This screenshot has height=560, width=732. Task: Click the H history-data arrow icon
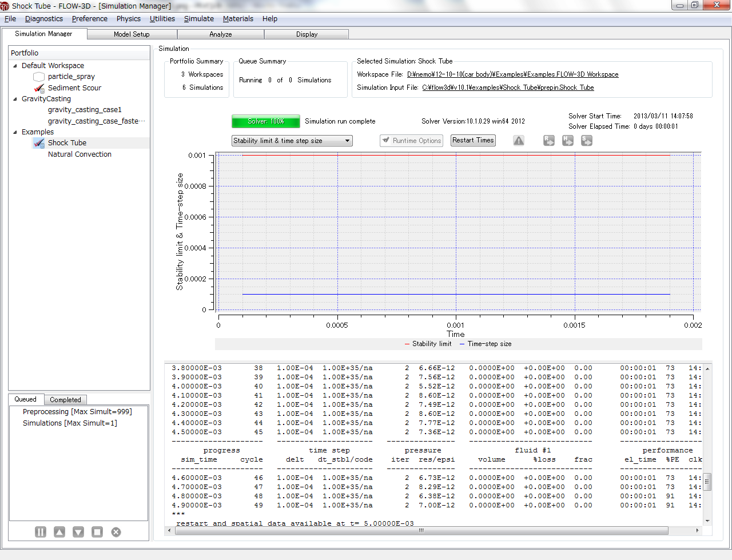(x=568, y=140)
